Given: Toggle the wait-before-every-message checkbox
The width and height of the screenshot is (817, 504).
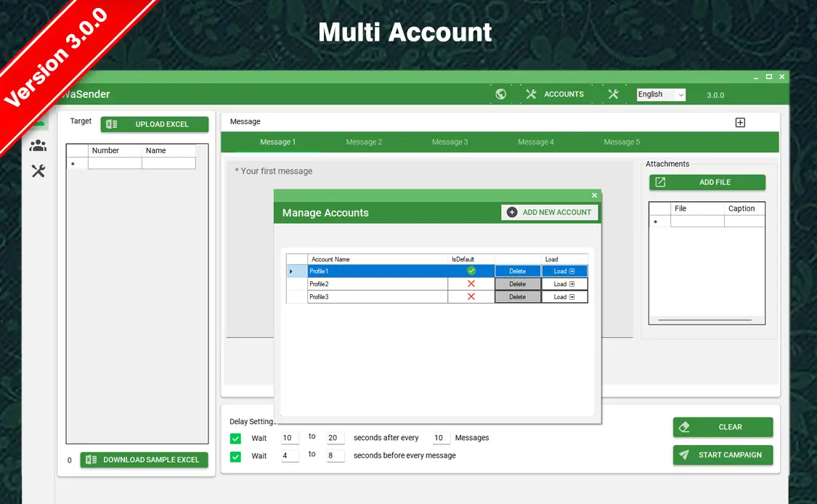Looking at the screenshot, I should point(235,457).
